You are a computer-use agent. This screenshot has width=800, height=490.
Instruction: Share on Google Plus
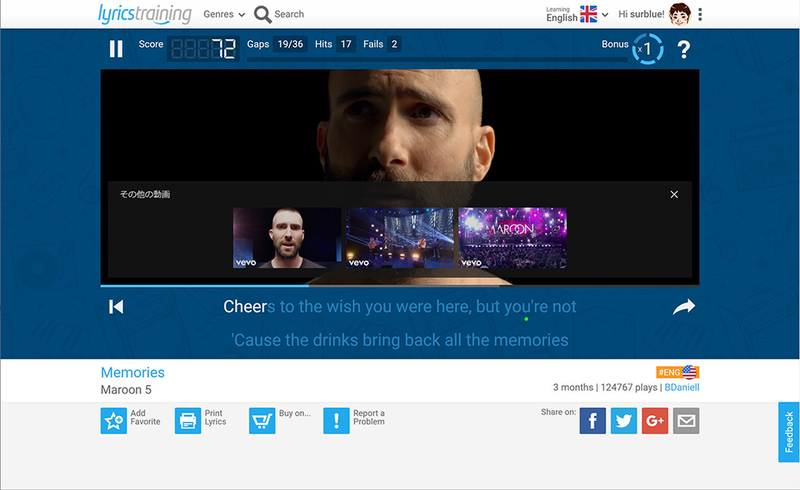click(x=655, y=421)
